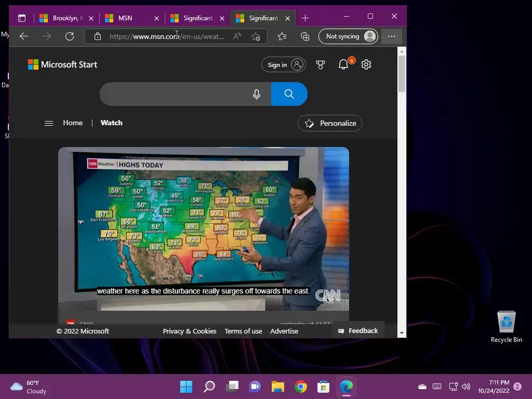Click the OneDrive cloud tray icon
This screenshot has height=399, width=532.
(422, 387)
